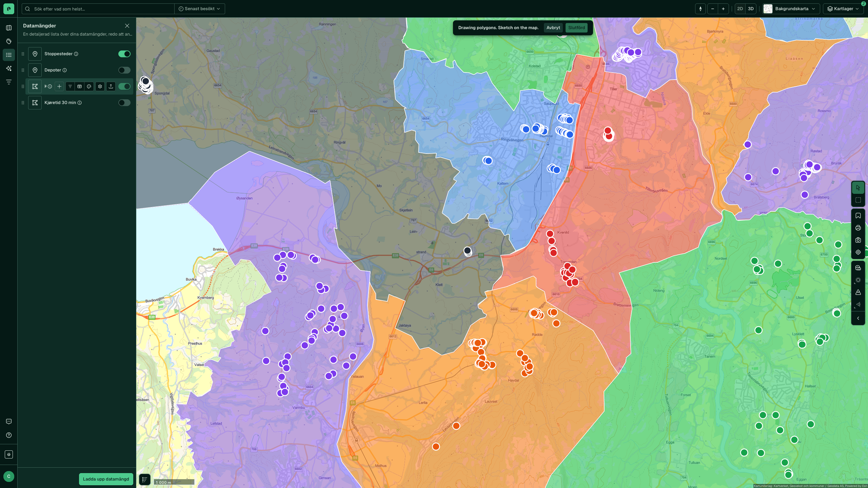868x488 pixels.
Task: Open the elevation mountain tool
Action: (x=858, y=292)
